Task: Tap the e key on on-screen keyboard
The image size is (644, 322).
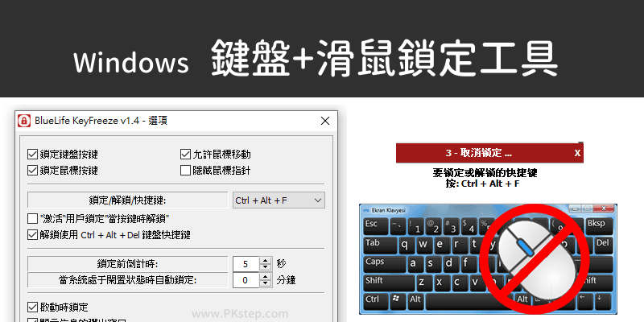Action: click(x=442, y=246)
